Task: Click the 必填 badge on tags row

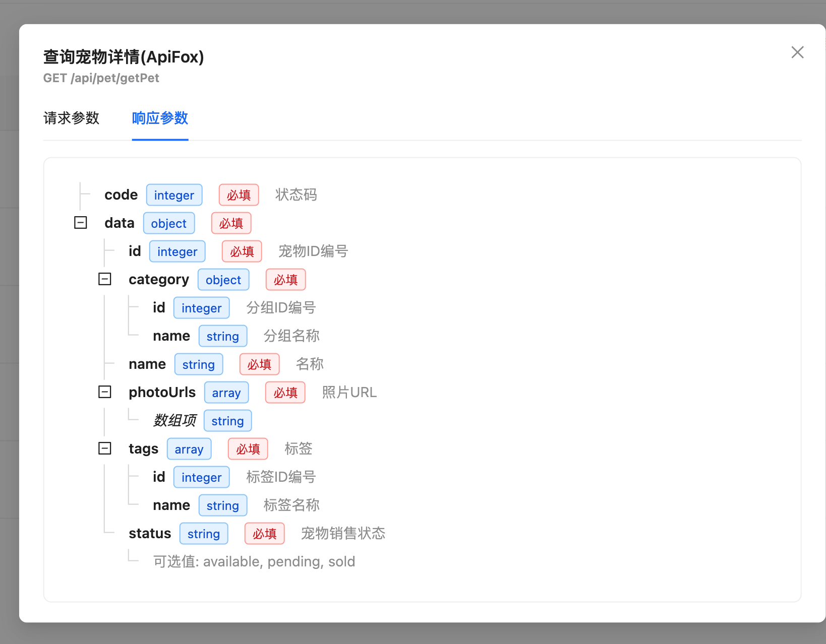Action: (x=248, y=449)
